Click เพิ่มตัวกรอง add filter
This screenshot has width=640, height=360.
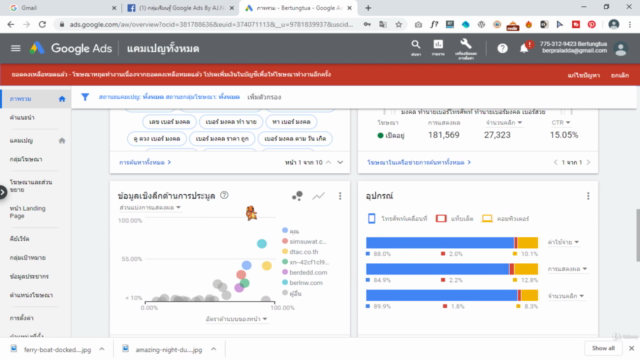click(264, 97)
